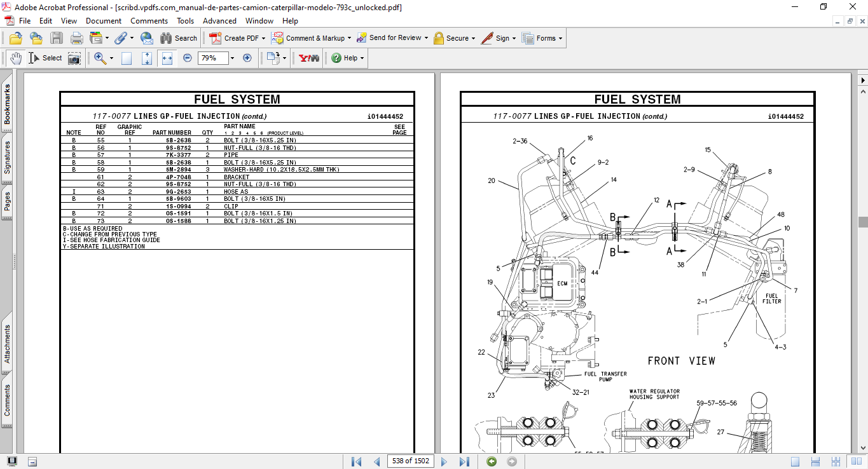The height and width of the screenshot is (469, 868).
Task: Expand the Comment & Markup dropdown
Action: click(349, 38)
